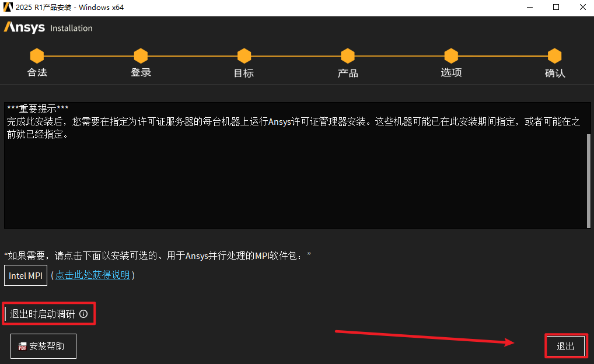Close the installer window
The height and width of the screenshot is (364, 594).
coord(583,7)
